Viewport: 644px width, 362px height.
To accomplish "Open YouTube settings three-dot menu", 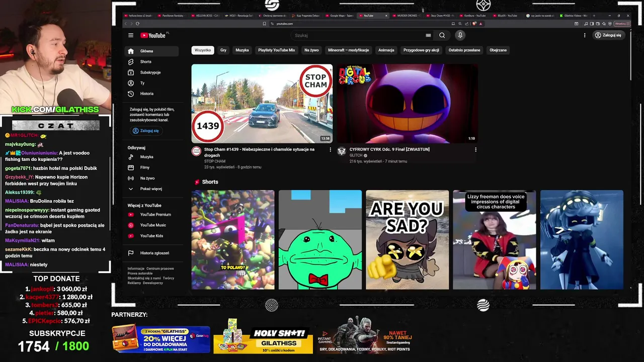I will [x=585, y=35].
